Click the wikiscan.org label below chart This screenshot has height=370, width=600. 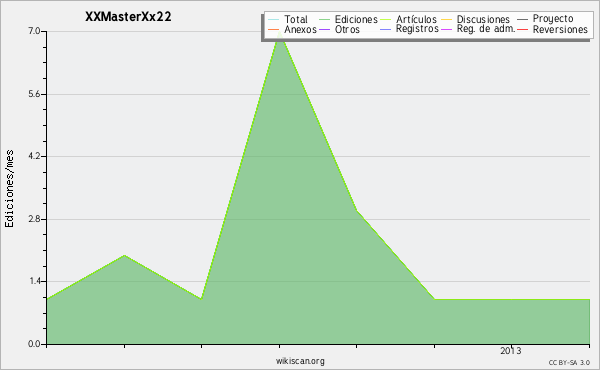pyautogui.click(x=300, y=361)
